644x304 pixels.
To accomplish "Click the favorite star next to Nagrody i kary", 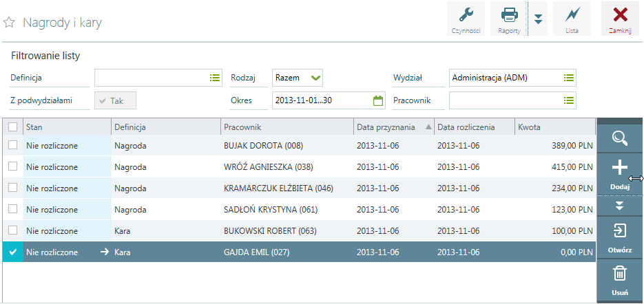I will [x=9, y=23].
